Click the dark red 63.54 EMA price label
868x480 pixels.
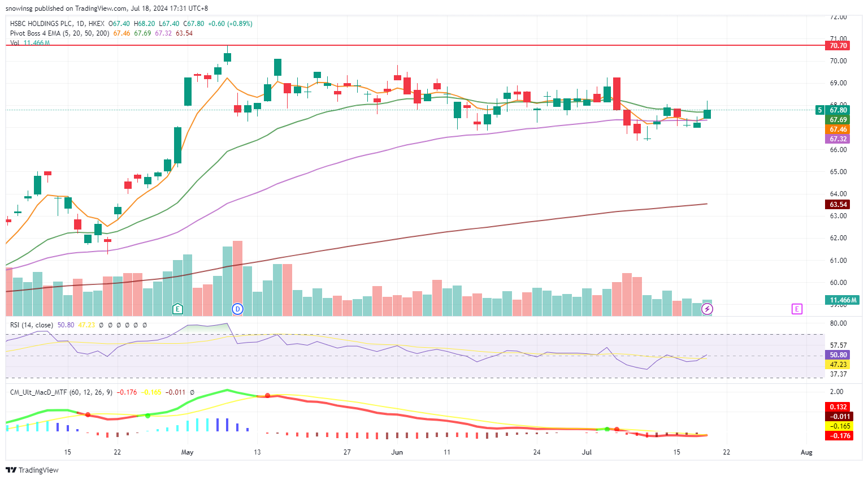click(x=837, y=205)
